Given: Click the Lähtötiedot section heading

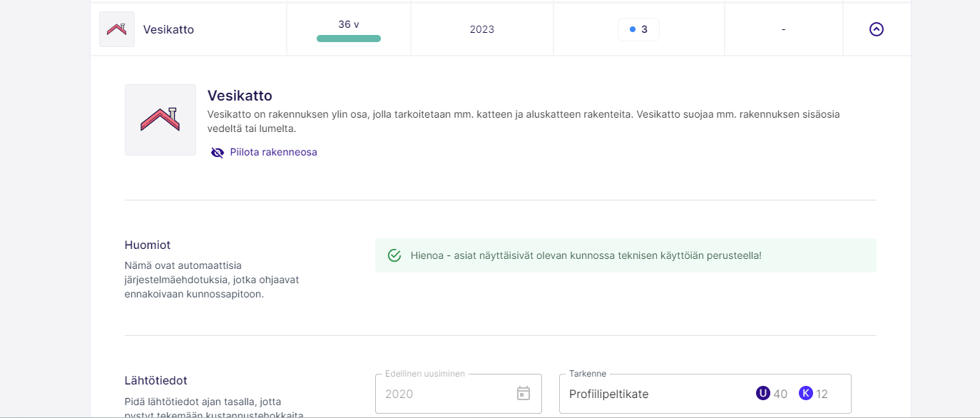Looking at the screenshot, I should 155,380.
